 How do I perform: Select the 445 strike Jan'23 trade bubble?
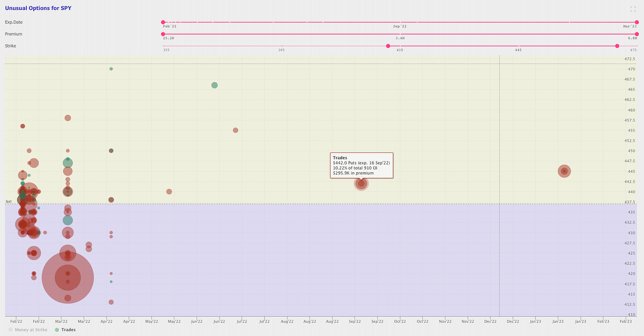tap(564, 171)
